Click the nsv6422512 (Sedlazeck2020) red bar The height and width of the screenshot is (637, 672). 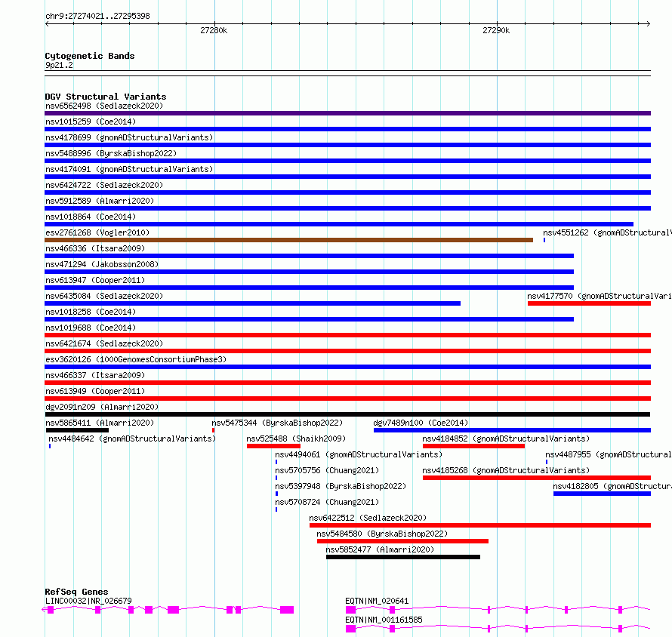[x=480, y=525]
